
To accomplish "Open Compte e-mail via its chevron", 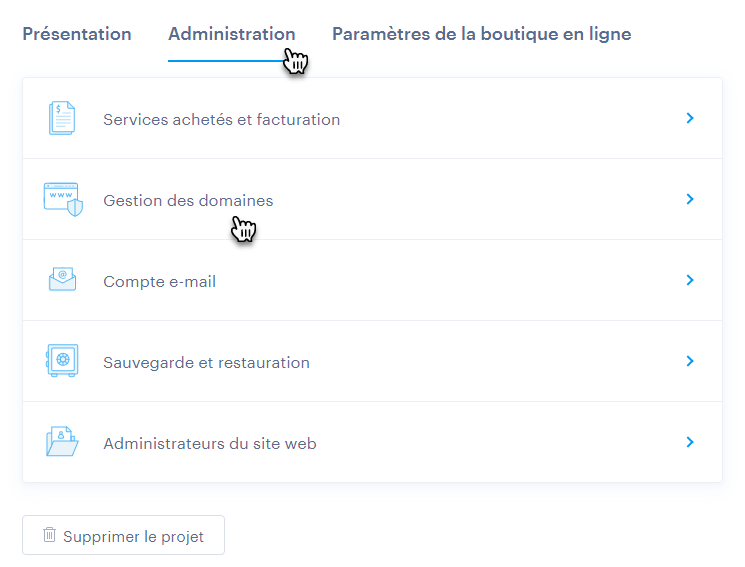I will point(690,280).
